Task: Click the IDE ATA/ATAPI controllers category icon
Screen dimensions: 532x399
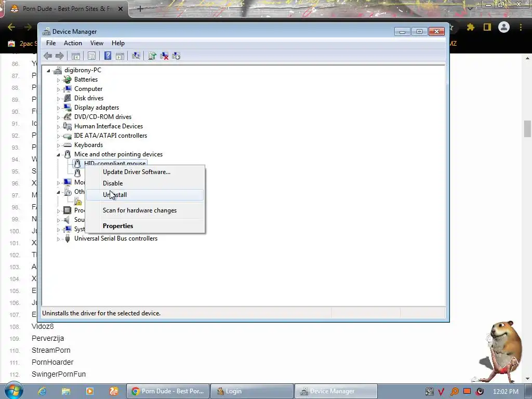Action: (x=68, y=136)
